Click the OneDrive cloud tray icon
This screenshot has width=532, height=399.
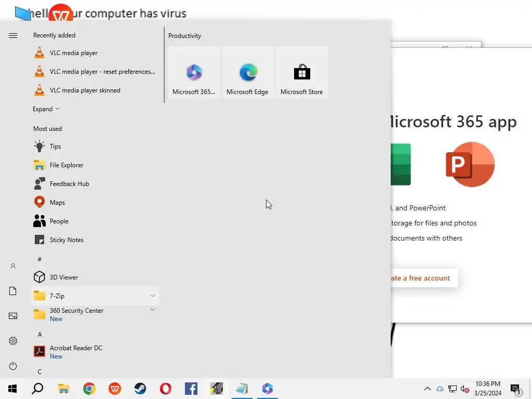[440, 389]
